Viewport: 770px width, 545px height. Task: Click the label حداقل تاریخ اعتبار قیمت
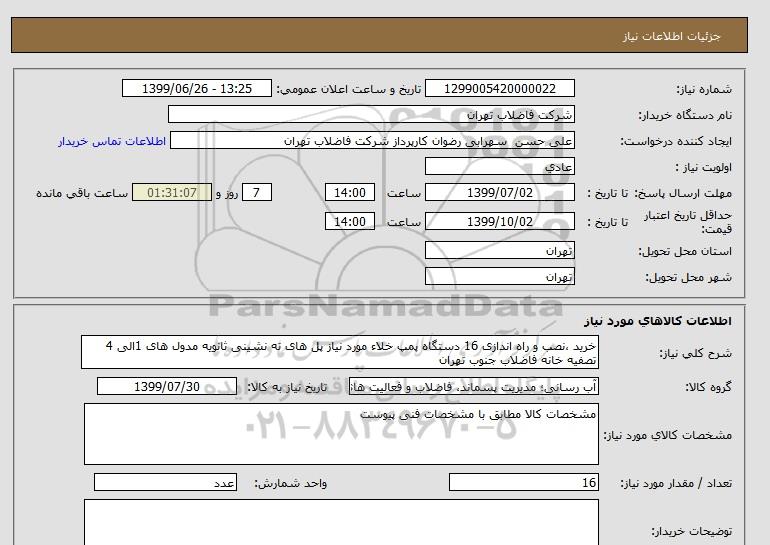(688, 222)
